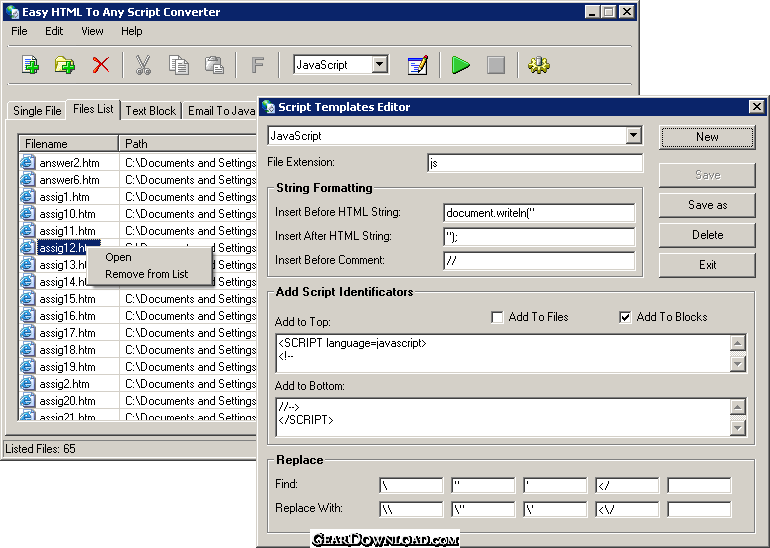
Task: Click the Add File toolbar icon
Action: click(30, 65)
